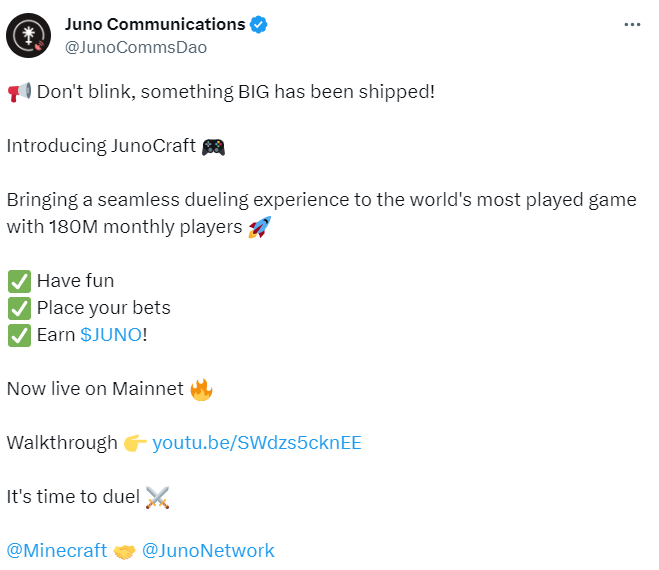Click the crossed swords emoji
Screen dimensions: 659x570
(x=158, y=497)
